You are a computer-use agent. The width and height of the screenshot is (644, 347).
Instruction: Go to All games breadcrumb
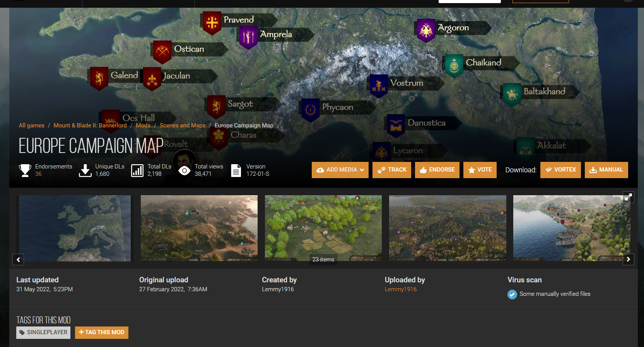[32, 125]
